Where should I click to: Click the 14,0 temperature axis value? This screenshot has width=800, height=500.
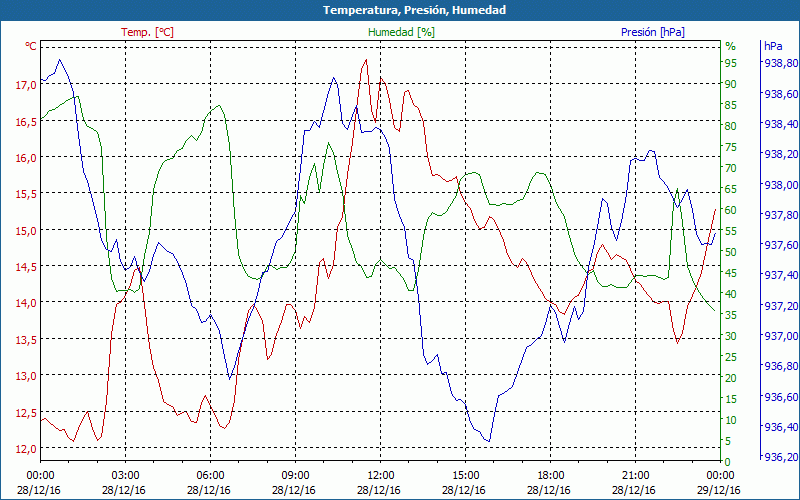[x=26, y=303]
